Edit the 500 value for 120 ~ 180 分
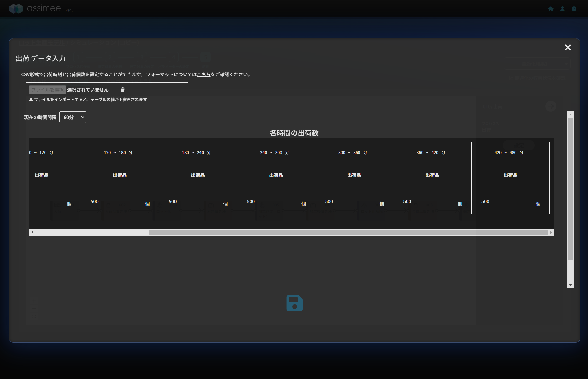Viewport: 588px width, 379px height. click(x=115, y=202)
